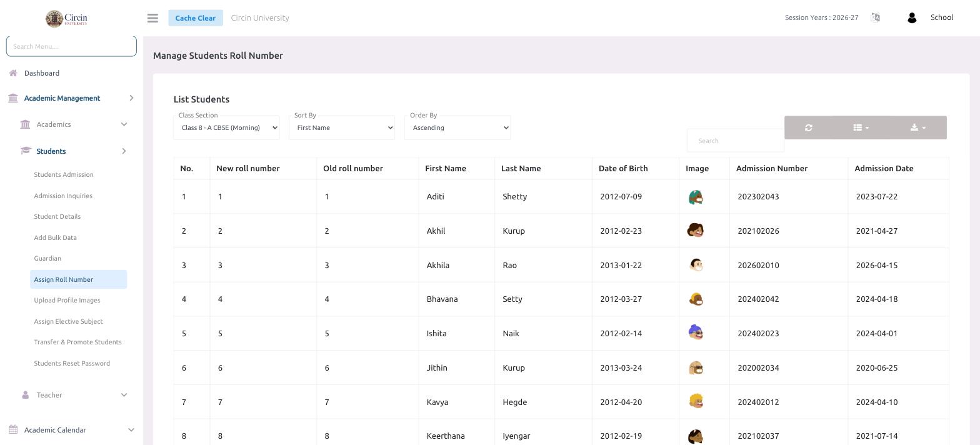This screenshot has width=980, height=445.
Task: Click the School account name
Action: tap(942, 17)
